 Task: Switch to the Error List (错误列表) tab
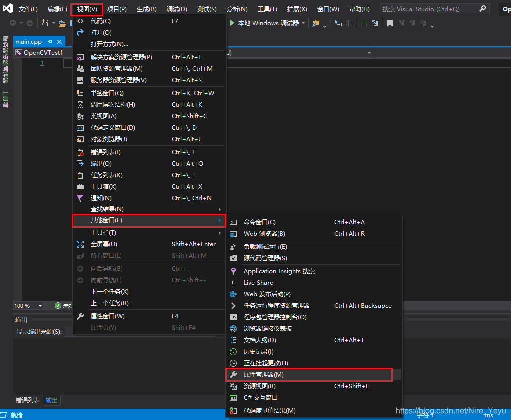point(28,400)
